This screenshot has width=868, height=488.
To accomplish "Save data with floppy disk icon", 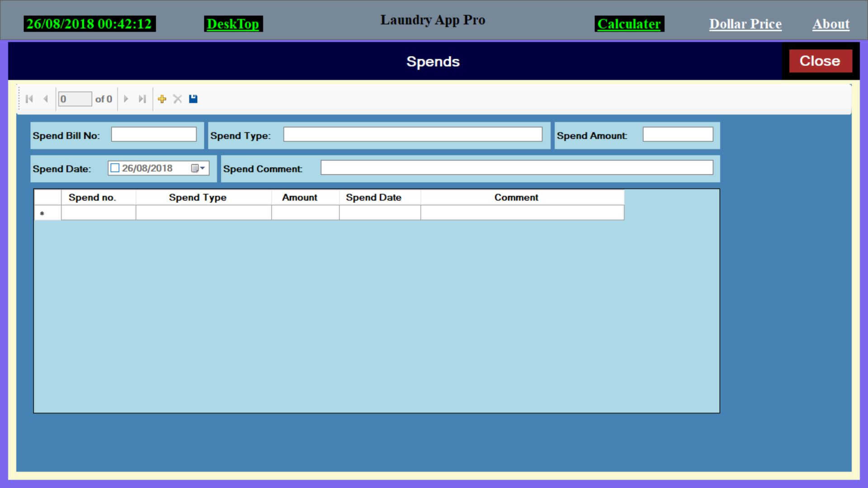I will point(193,99).
